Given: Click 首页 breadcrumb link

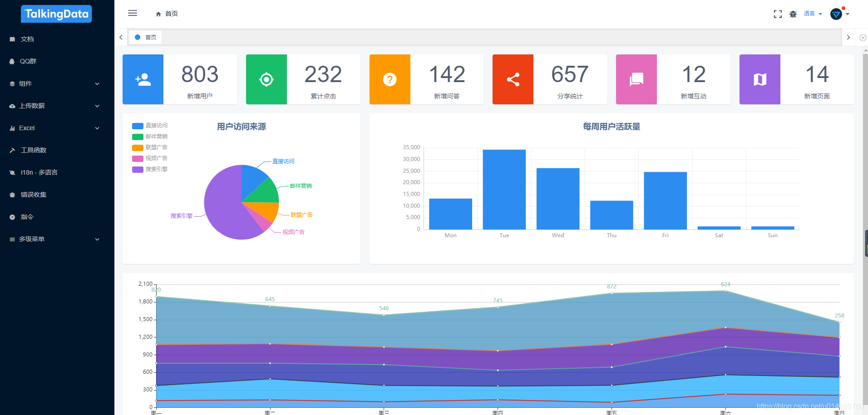Looking at the screenshot, I should 172,14.
